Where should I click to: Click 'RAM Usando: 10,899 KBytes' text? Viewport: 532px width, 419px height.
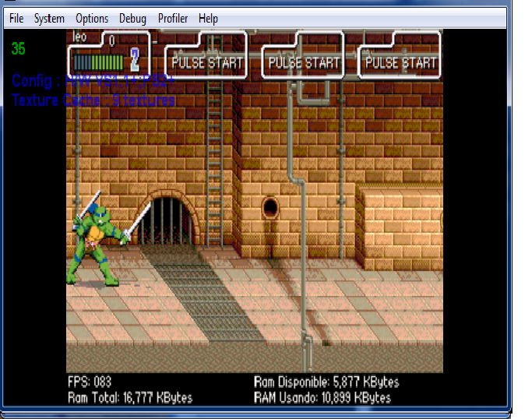point(322,397)
